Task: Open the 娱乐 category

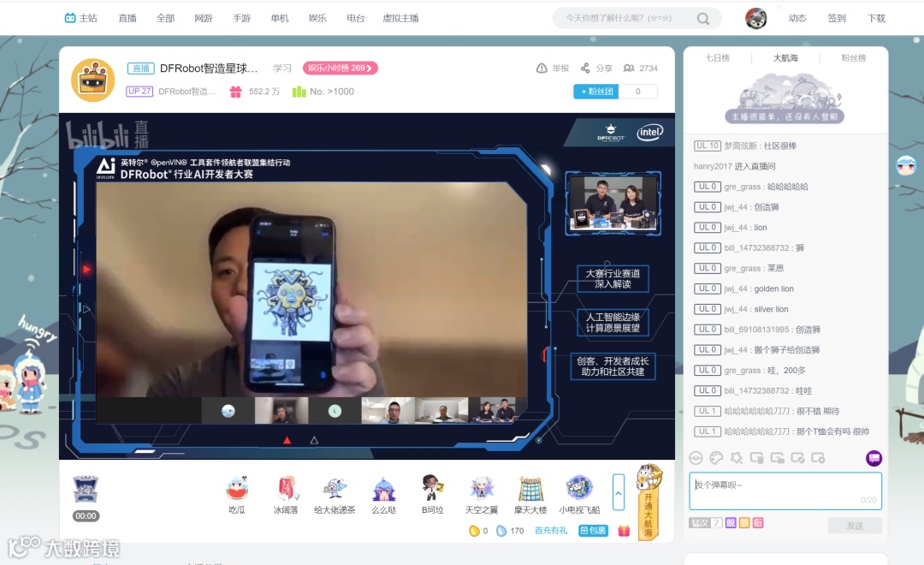Action: [317, 18]
